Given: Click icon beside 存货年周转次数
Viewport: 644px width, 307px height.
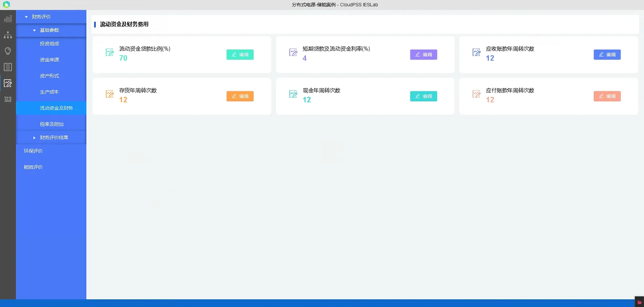Looking at the screenshot, I should click(110, 94).
